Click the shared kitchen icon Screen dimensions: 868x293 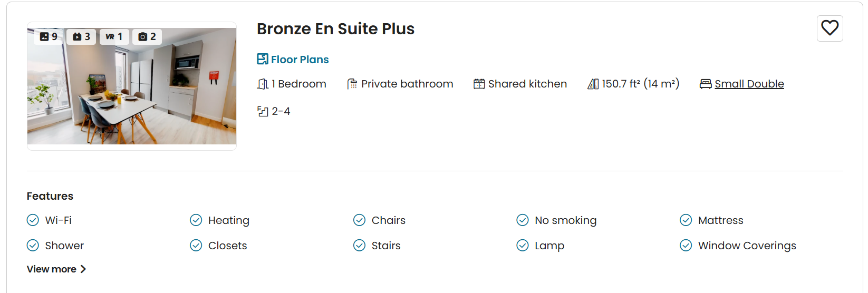479,84
